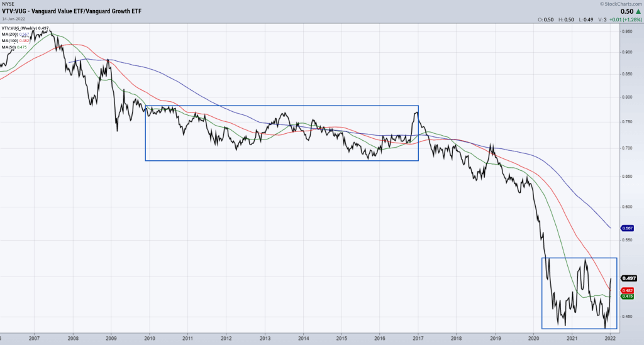Click the 2022 x-axis year label
Image resolution: width=644 pixels, height=345 pixels.
pyautogui.click(x=610, y=339)
